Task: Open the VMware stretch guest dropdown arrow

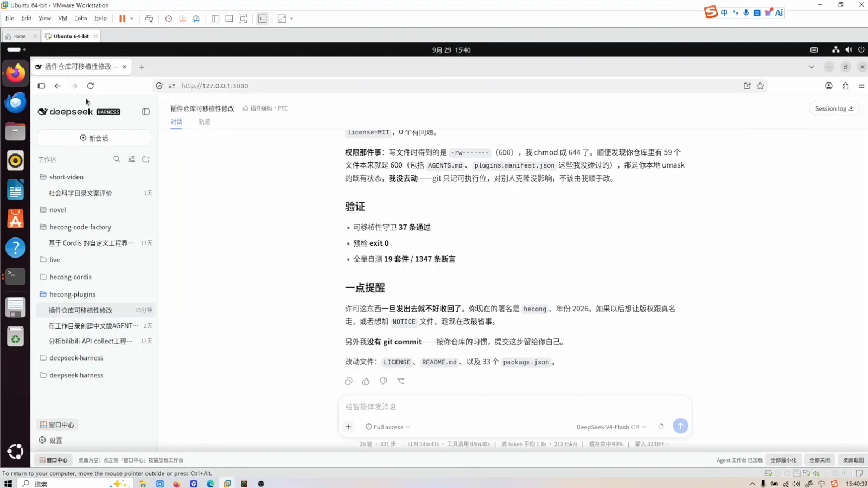Action: pos(291,18)
